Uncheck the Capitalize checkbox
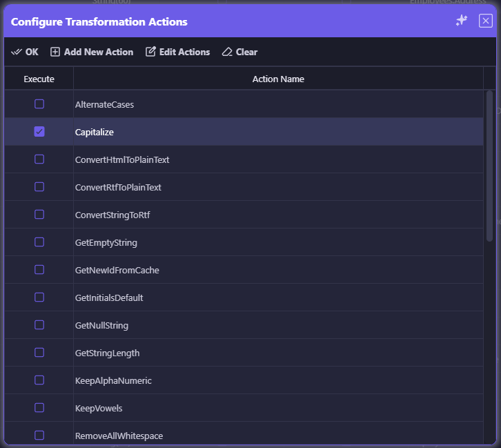Image resolution: width=501 pixels, height=448 pixels. click(x=39, y=132)
